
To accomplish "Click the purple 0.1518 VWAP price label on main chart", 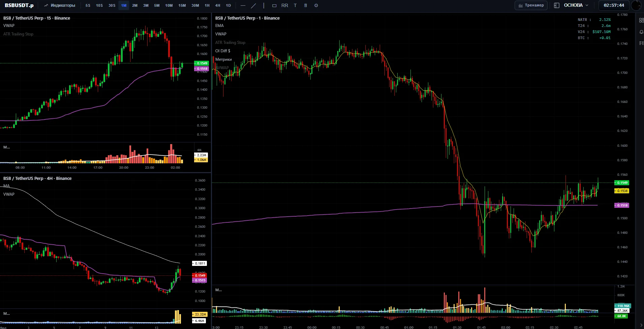I will point(622,205).
